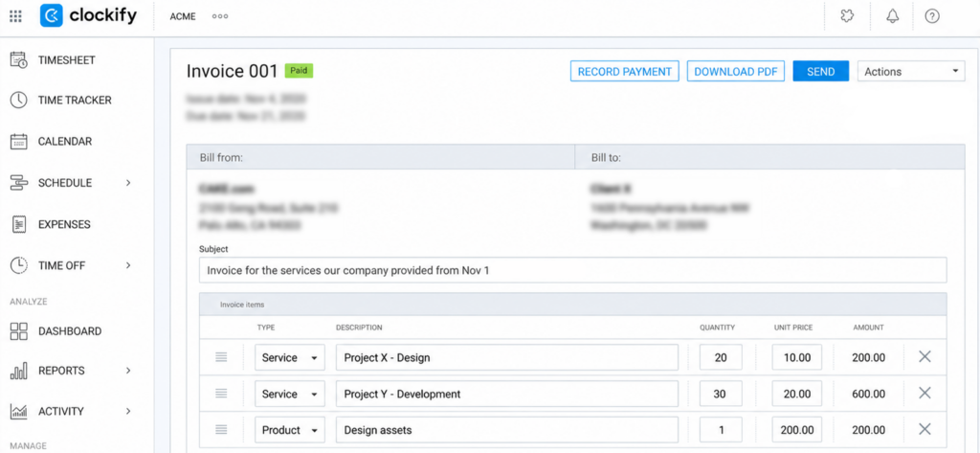The image size is (980, 453).
Task: Click the QUANTITY column header
Action: click(717, 328)
